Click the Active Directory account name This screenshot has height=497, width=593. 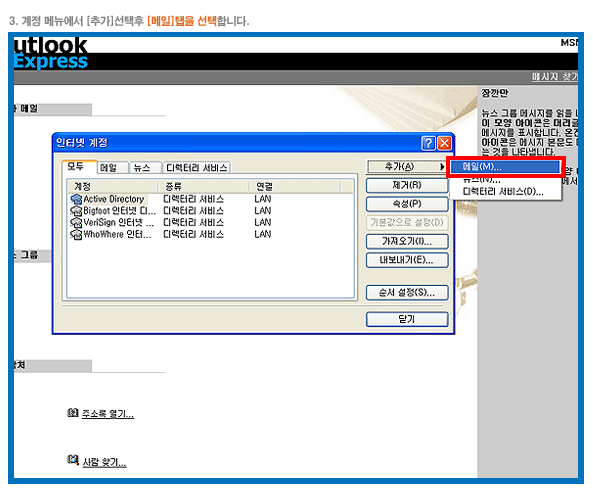[114, 199]
